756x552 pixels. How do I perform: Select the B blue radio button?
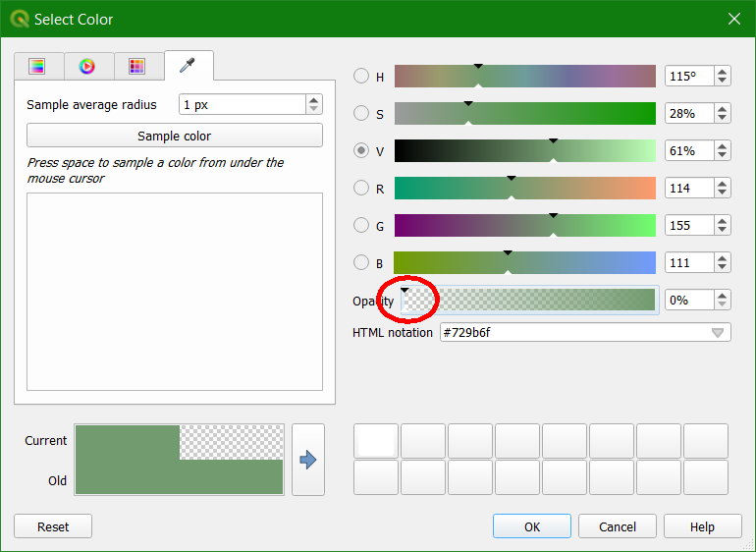coord(361,262)
